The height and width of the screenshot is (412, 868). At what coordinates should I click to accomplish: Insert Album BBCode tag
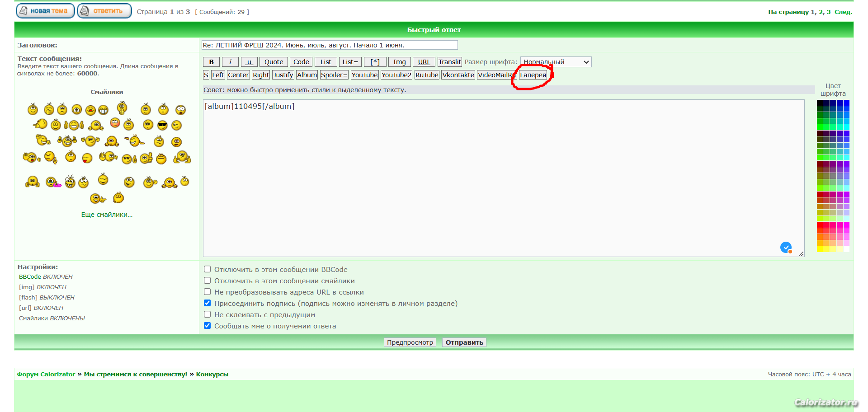point(307,75)
